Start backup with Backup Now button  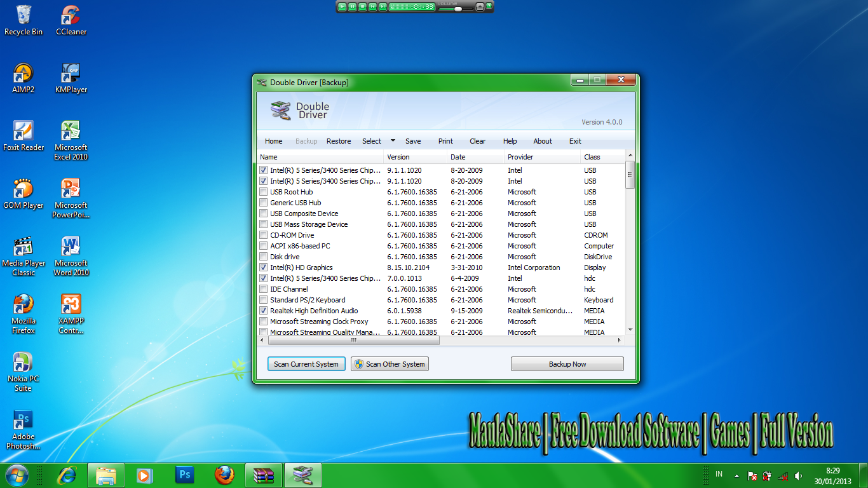click(x=567, y=364)
